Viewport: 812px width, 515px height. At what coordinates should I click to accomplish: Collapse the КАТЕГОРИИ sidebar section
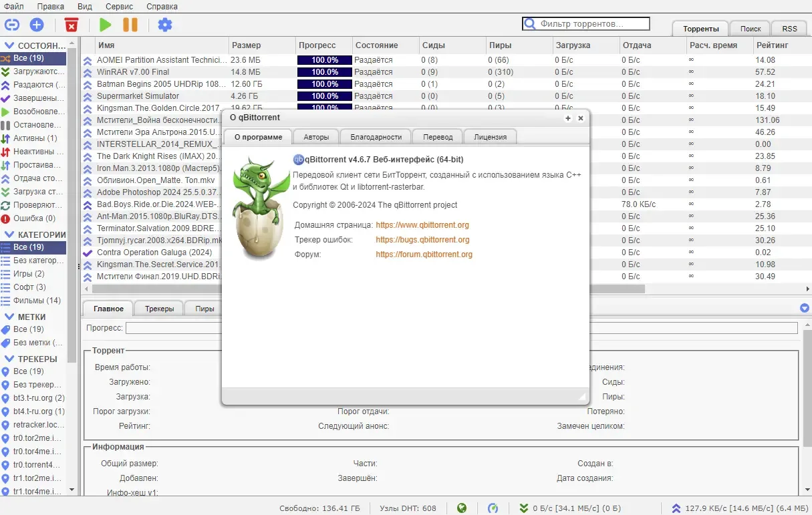pyautogui.click(x=10, y=235)
